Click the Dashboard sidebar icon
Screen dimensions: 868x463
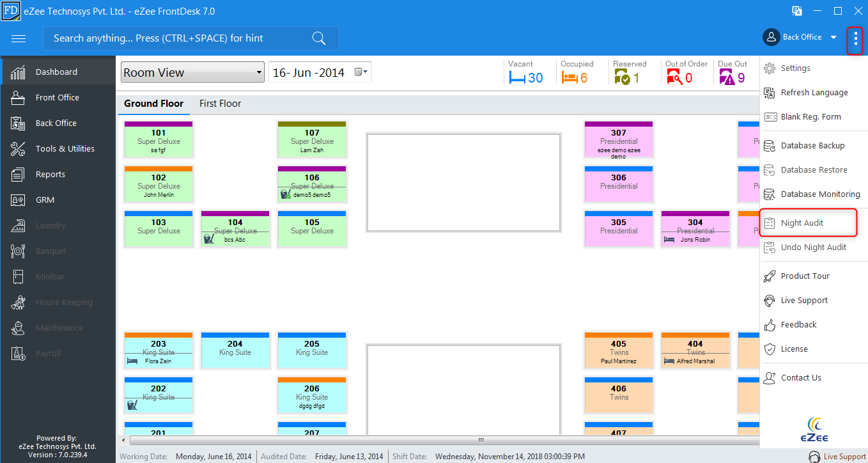point(18,72)
